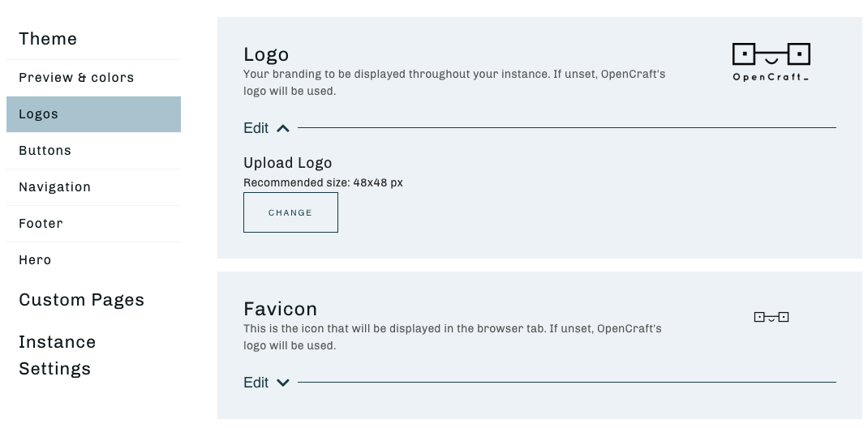Click the Theme section heading
Image resolution: width=868 pixels, height=428 pixels.
[x=48, y=39]
